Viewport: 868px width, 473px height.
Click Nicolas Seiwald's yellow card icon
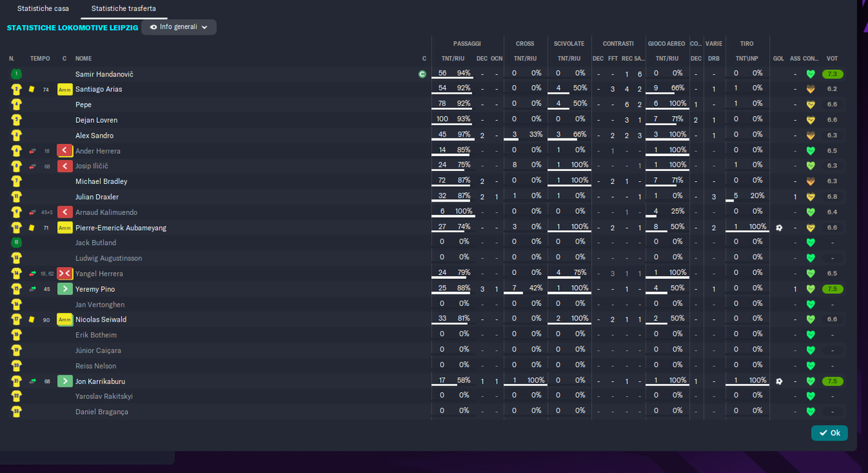[x=31, y=319]
